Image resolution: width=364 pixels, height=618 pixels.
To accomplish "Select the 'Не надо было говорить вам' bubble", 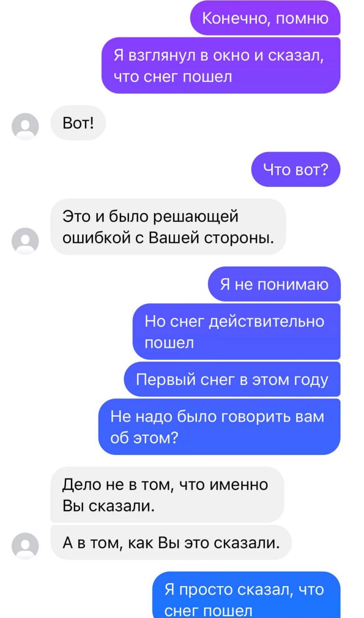I will click(x=220, y=427).
